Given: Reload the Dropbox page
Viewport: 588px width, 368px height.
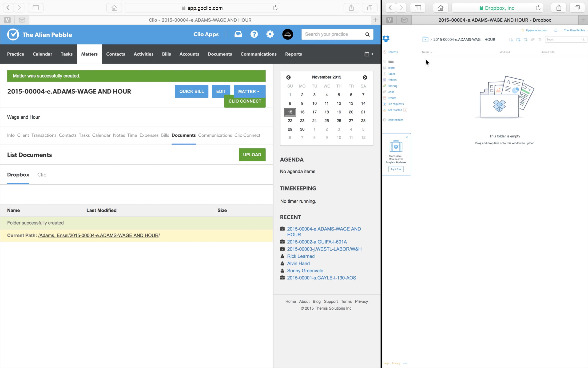Looking at the screenshot, I should [x=538, y=8].
